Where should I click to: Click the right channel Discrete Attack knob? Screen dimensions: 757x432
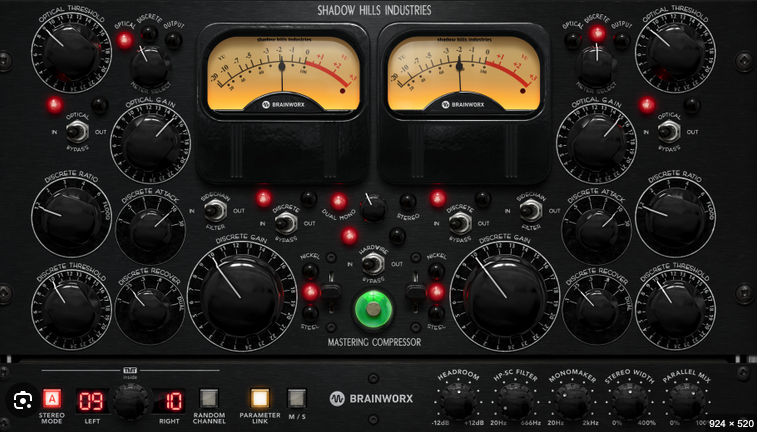596,230
